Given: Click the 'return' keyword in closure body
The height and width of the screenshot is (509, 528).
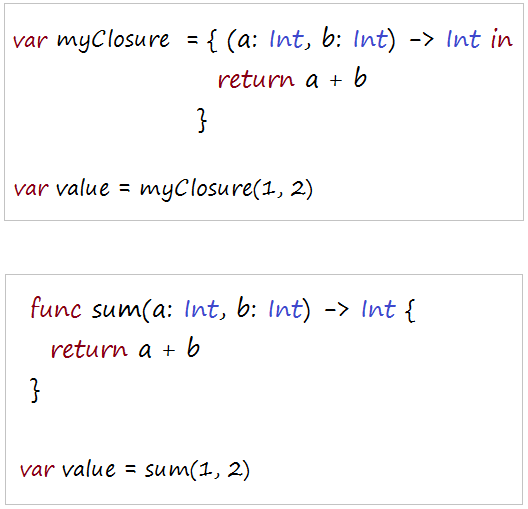Looking at the screenshot, I should click(x=256, y=80).
